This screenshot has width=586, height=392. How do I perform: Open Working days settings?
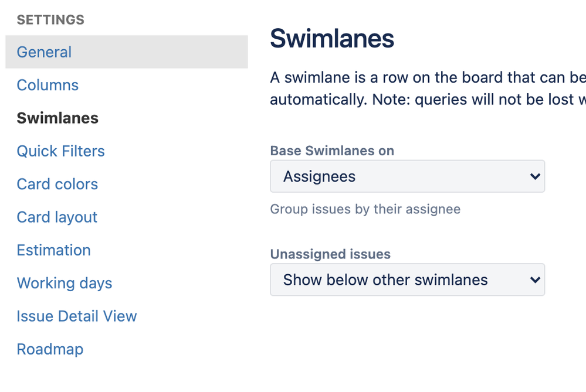click(x=64, y=283)
